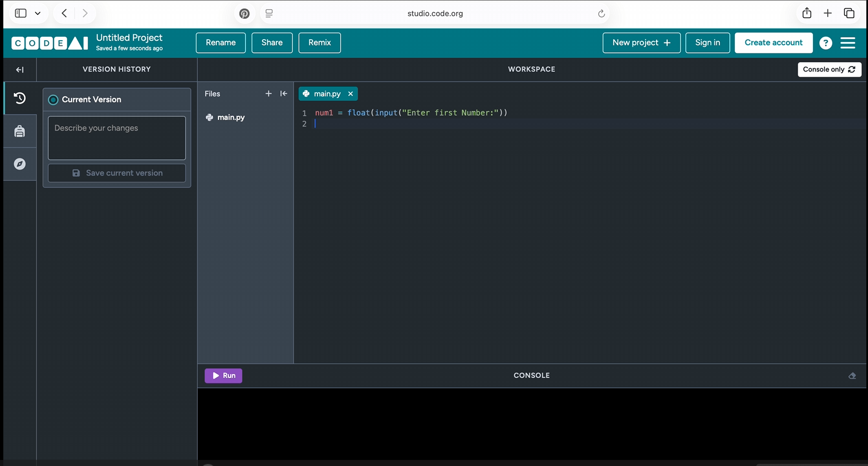Focus the Describe your changes field

click(x=117, y=138)
